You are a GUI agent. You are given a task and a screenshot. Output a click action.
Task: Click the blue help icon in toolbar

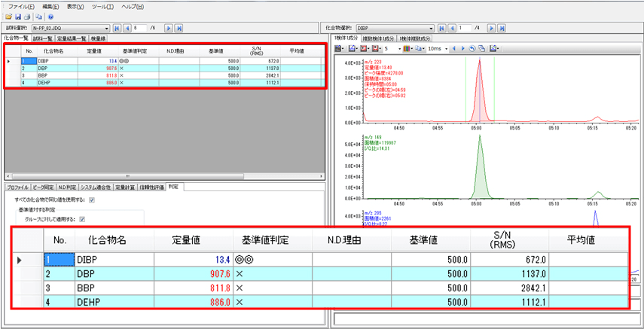click(x=50, y=16)
